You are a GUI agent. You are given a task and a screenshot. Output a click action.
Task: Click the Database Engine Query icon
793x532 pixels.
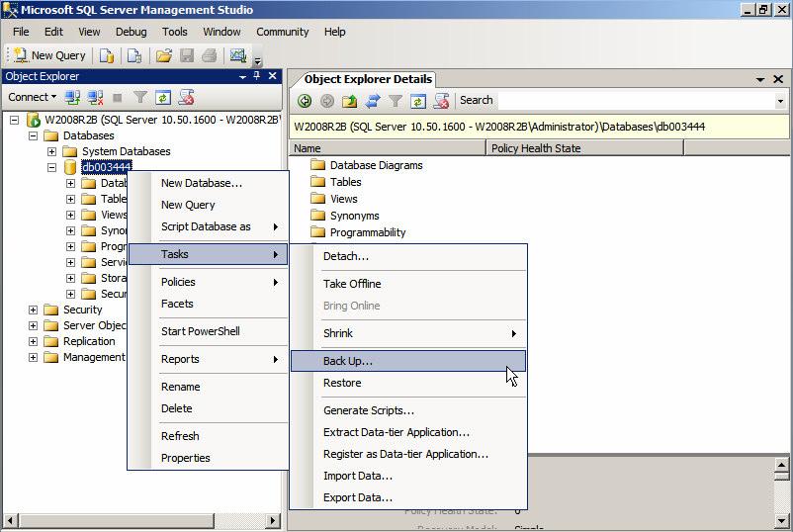click(x=107, y=55)
